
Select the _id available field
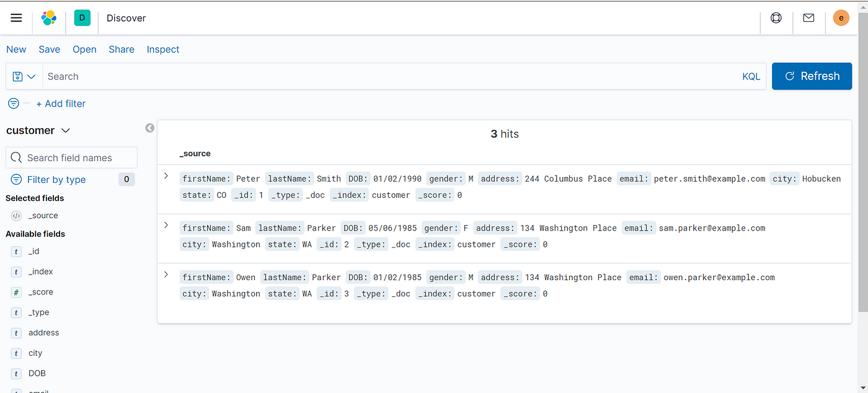click(34, 251)
